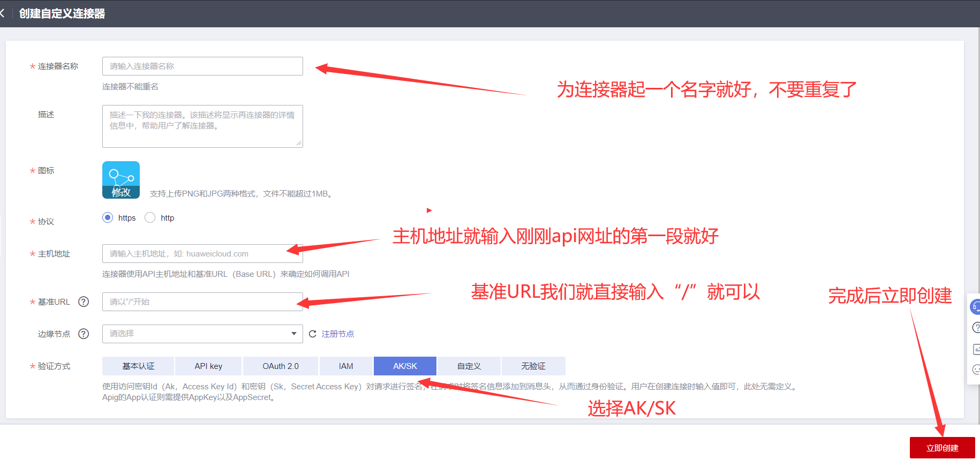Image resolution: width=980 pixels, height=460 pixels.
Task: Select the https protocol radio button
Action: click(108, 217)
